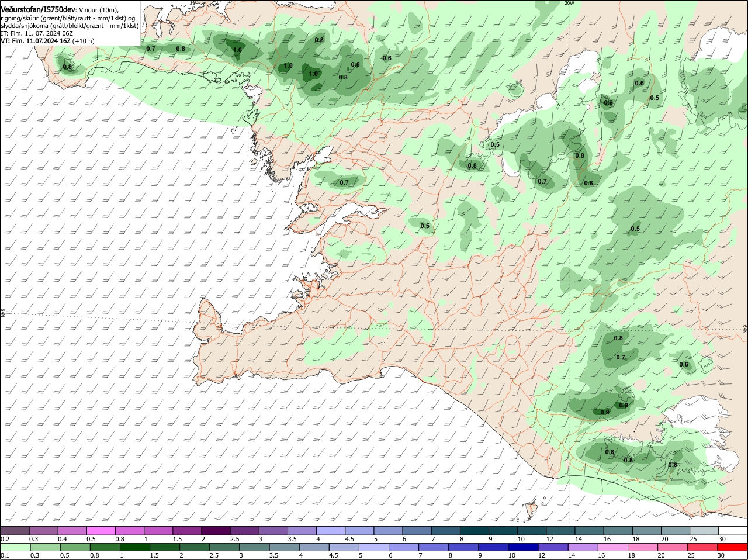
Task: Click the 64N latitude label on right edge
Action: pos(745,330)
